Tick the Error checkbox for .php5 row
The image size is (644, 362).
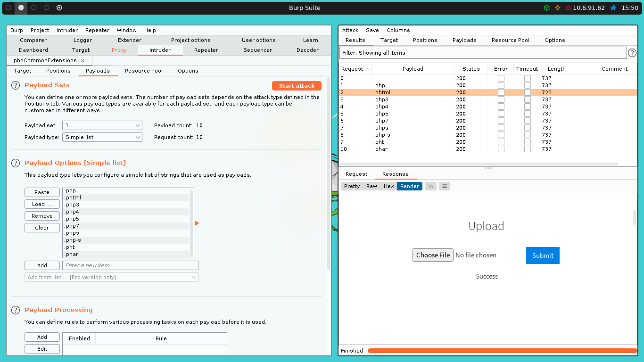point(501,114)
